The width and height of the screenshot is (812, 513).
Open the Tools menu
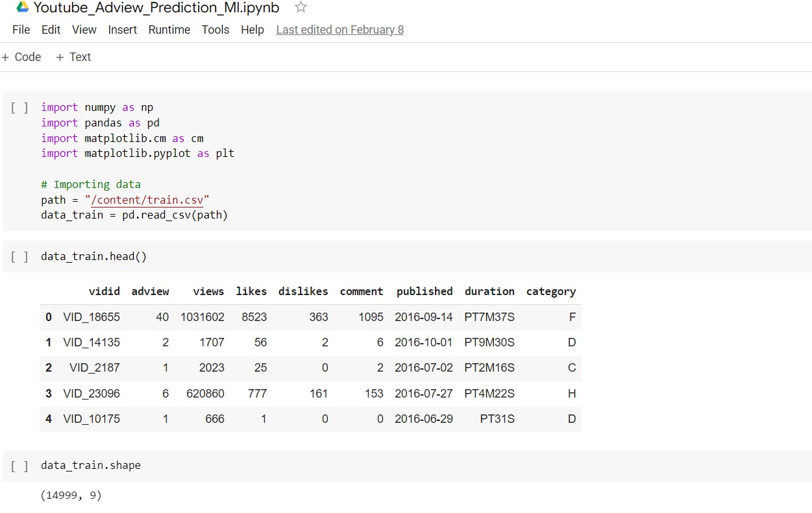tap(215, 30)
